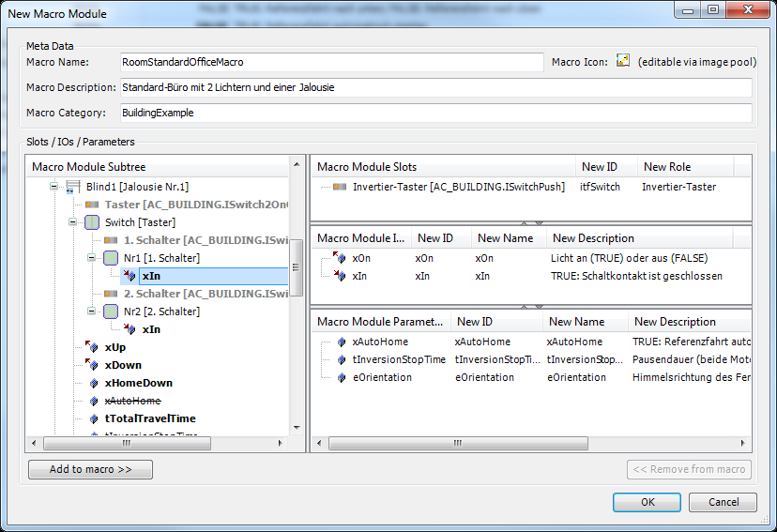Confirm the dialog with OK
The image size is (777, 532).
[x=647, y=502]
